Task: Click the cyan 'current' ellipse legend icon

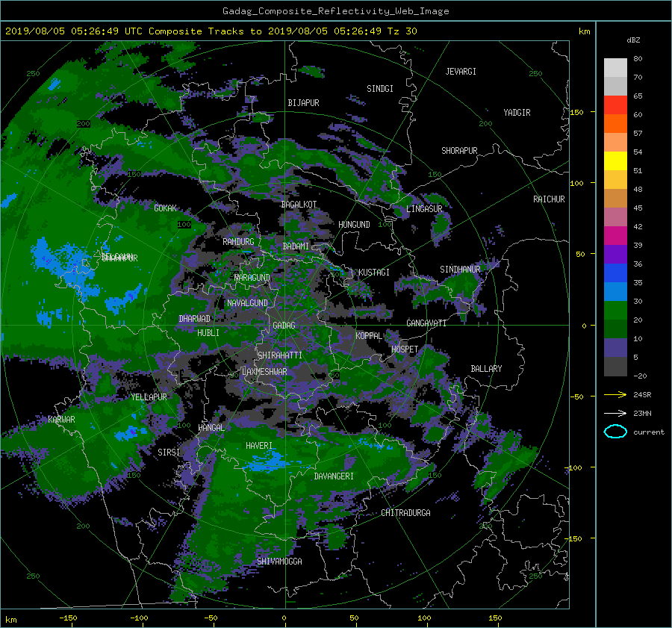Action: tap(615, 432)
